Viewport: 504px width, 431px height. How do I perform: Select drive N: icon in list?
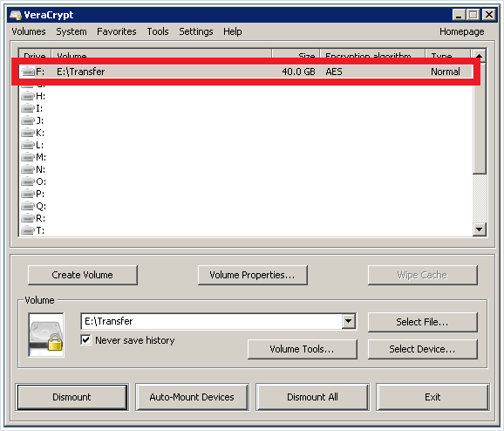coord(28,169)
